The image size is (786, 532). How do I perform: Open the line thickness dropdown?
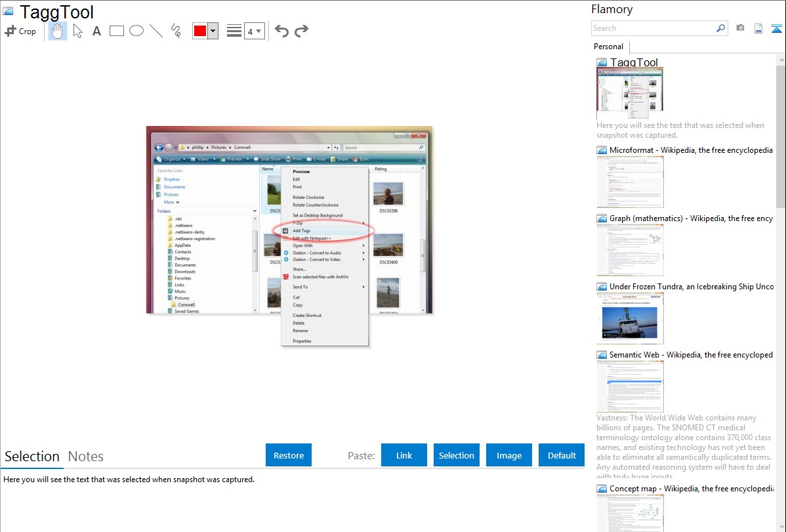pyautogui.click(x=254, y=31)
